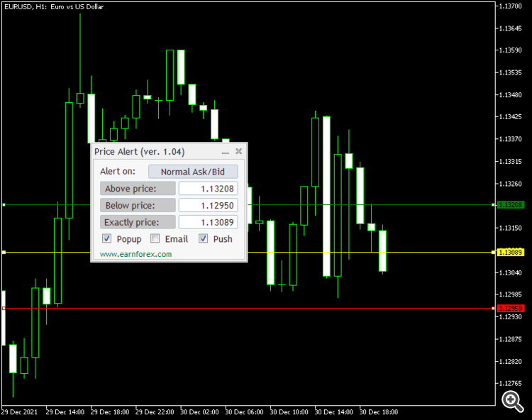This screenshot has width=532, height=420.
Task: Click the 1.13700 price scale label
Action: coord(510,6)
